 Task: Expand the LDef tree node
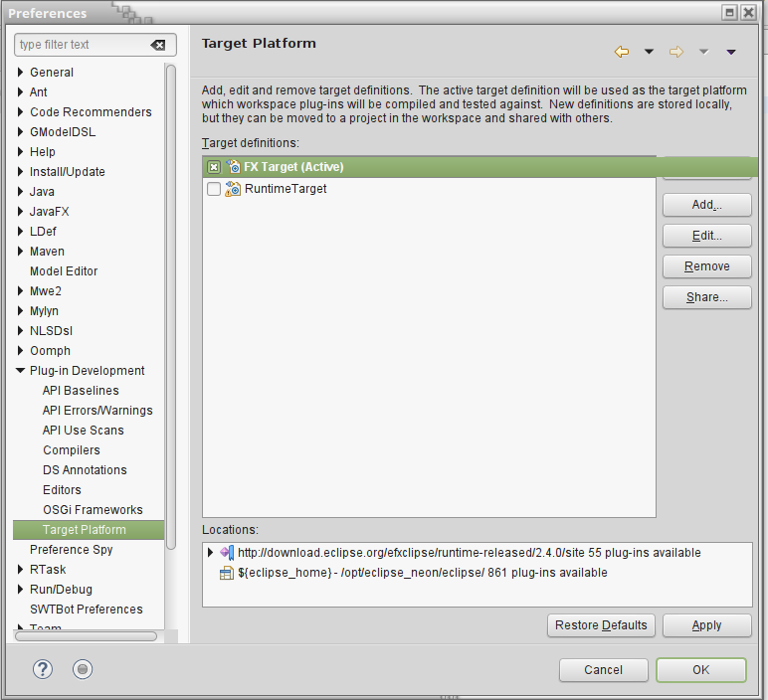coord(20,231)
